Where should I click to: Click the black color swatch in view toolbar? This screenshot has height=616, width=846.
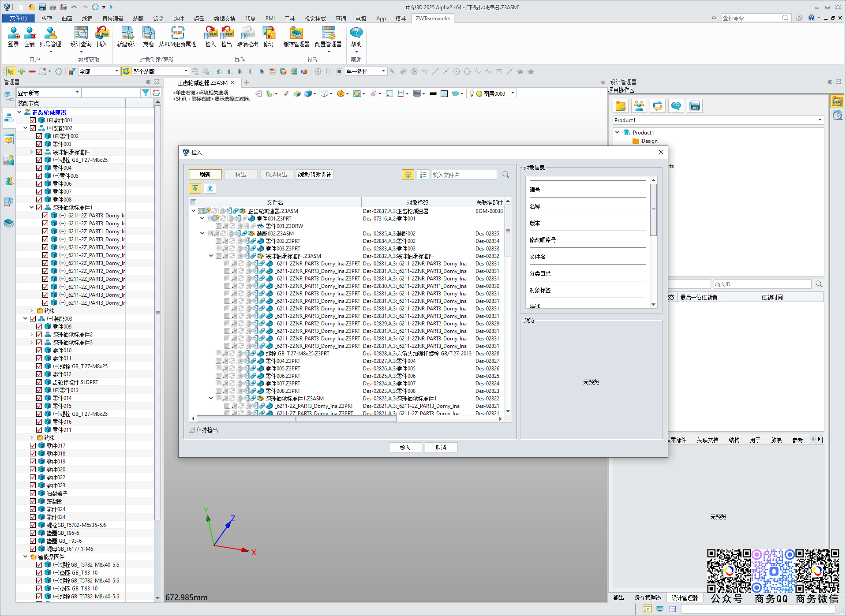click(433, 93)
